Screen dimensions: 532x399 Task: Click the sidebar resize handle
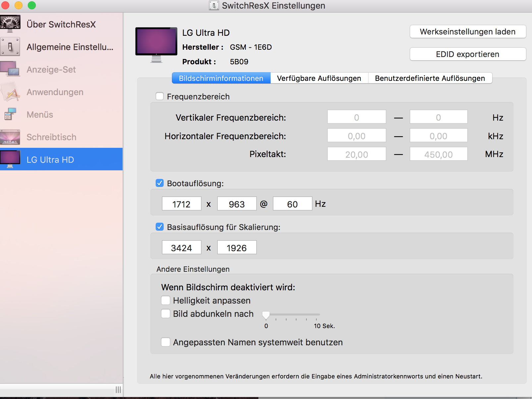(118, 390)
